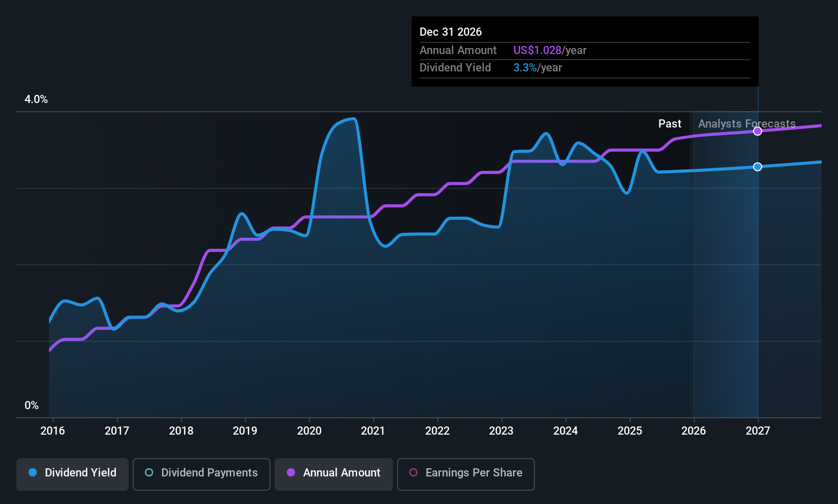Toggle visibility of the Dividend Yield series
This screenshot has height=504, width=838.
click(72, 473)
